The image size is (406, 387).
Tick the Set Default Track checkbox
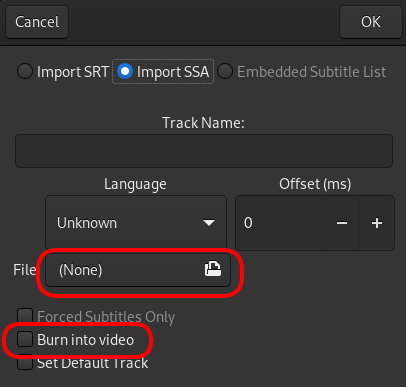[x=25, y=362]
